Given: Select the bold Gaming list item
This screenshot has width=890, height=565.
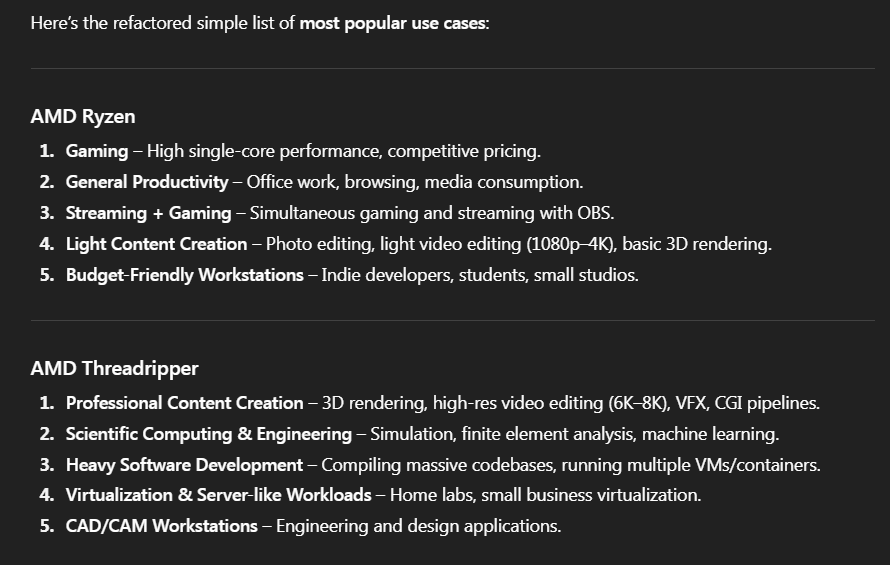Looking at the screenshot, I should (x=97, y=151).
